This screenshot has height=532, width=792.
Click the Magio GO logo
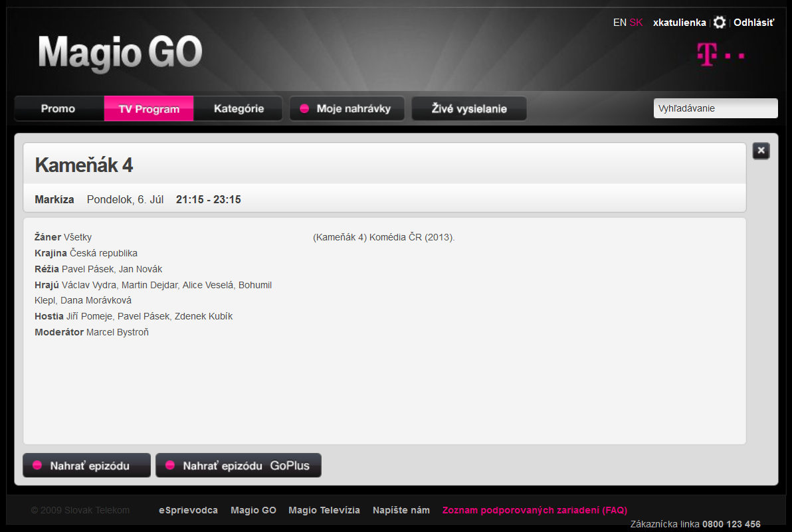[120, 52]
